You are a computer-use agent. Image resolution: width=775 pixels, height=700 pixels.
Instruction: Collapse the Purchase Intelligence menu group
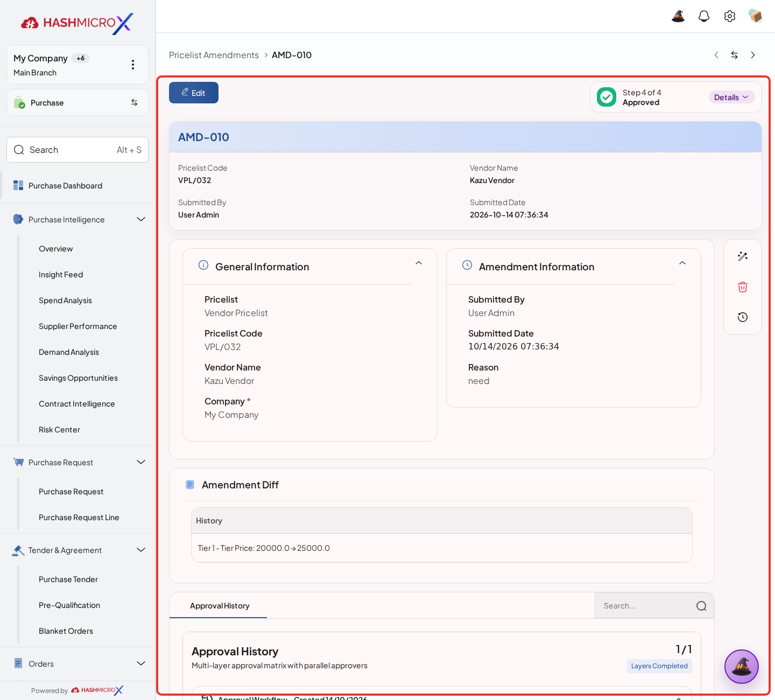tap(141, 219)
